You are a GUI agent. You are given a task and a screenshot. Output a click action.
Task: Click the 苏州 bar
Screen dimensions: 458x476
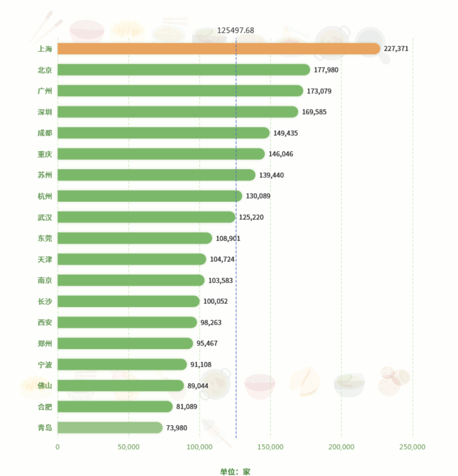(x=156, y=175)
